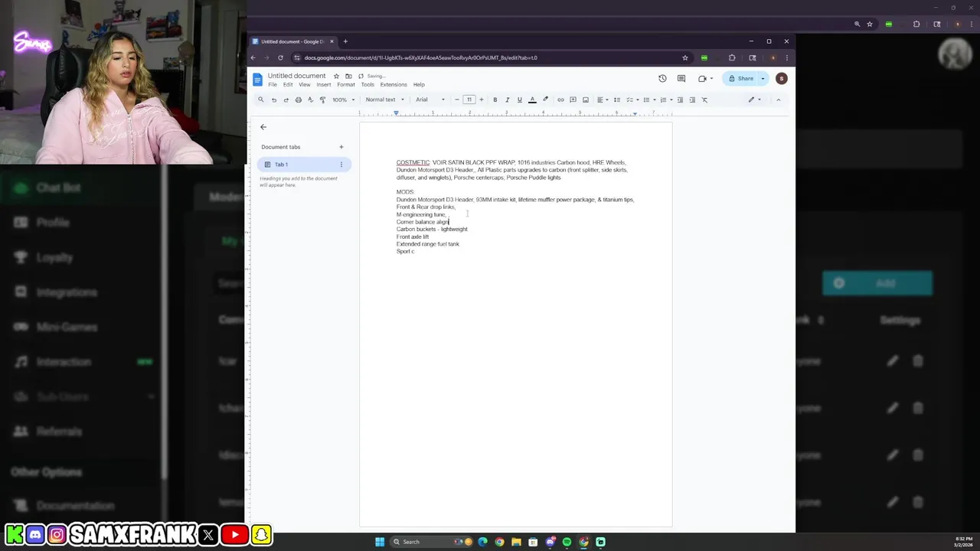Run spelling and grammar check icon
Screen dimensions: 980x551
[x=310, y=99]
